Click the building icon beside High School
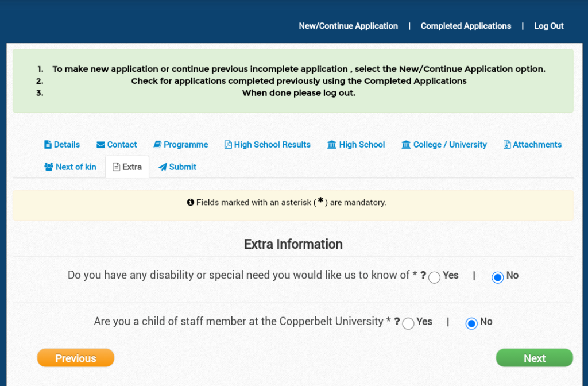Image resolution: width=588 pixels, height=386 pixels. click(332, 145)
